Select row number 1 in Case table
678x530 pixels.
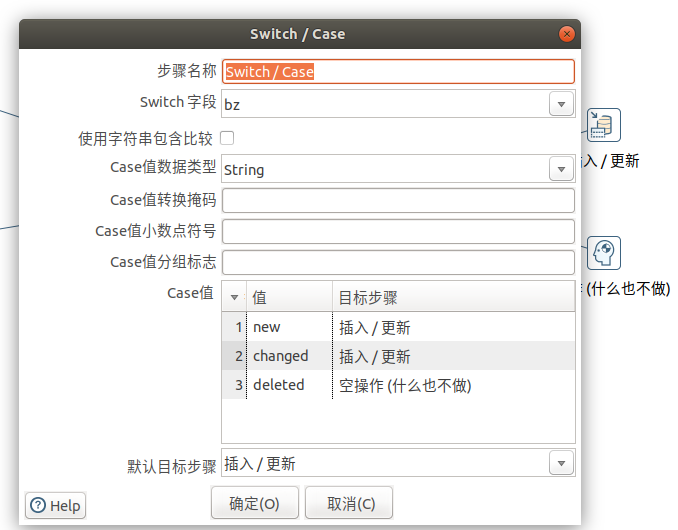(234, 327)
